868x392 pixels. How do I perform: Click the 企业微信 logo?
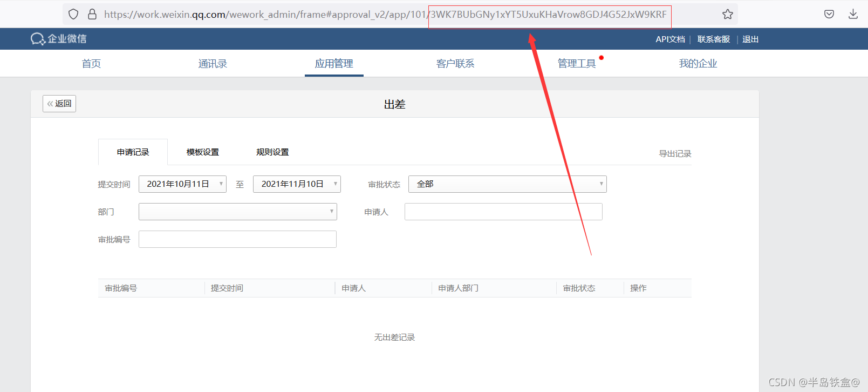[58, 39]
